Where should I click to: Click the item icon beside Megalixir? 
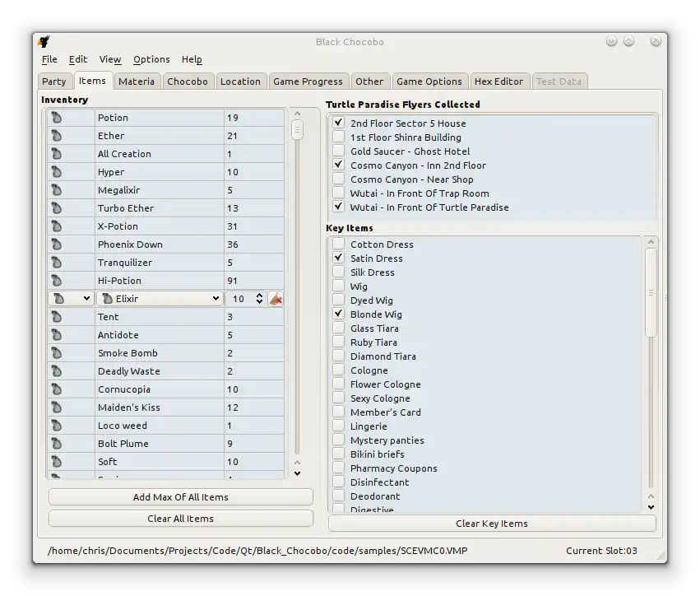point(56,190)
